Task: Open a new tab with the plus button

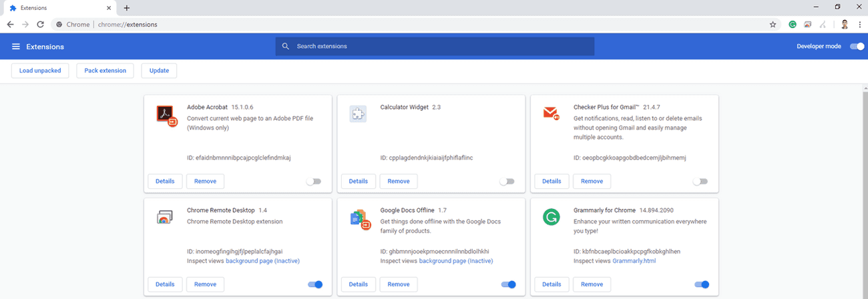Action: pyautogui.click(x=127, y=8)
